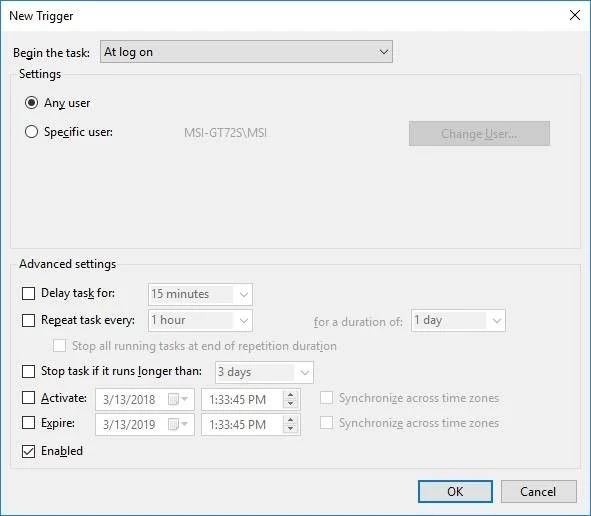Select the Specific user radio button
Screen dimensions: 591x516
point(31,132)
